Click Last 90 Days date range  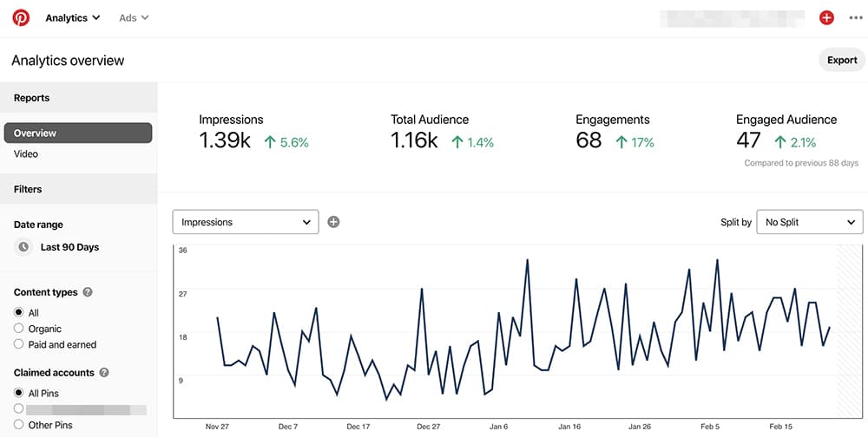(69, 247)
